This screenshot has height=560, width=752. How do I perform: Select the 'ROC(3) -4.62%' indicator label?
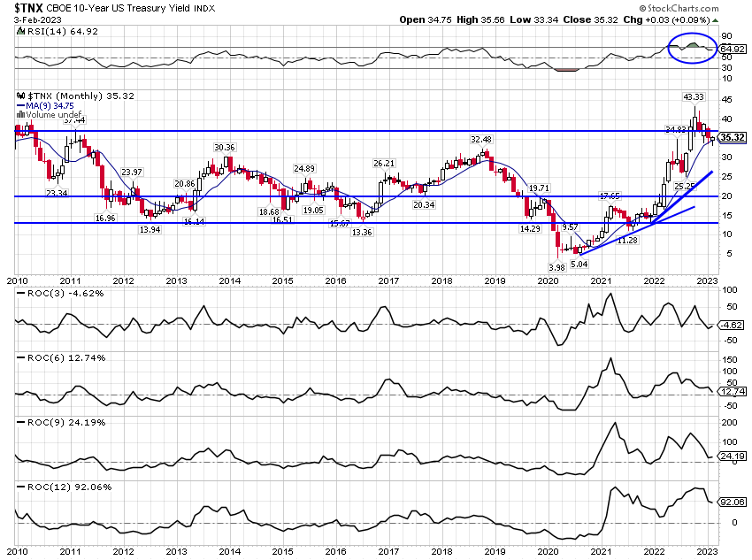(x=65, y=294)
